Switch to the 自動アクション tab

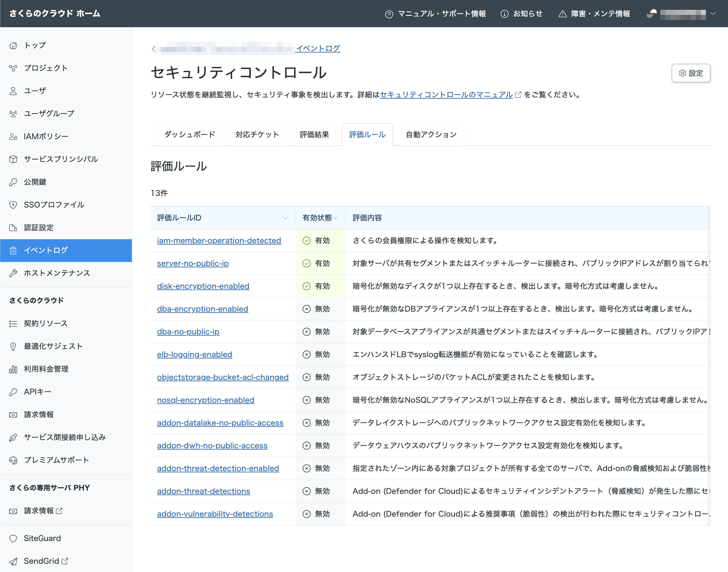[431, 134]
